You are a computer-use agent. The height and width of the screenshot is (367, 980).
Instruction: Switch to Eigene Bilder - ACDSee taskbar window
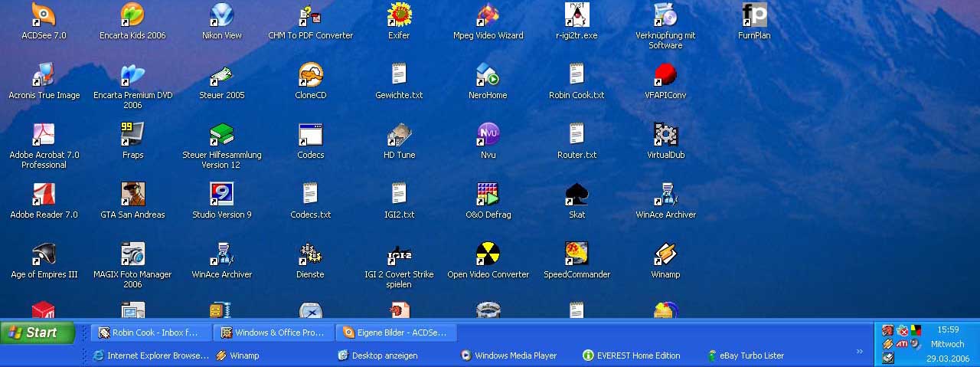pyautogui.click(x=396, y=333)
